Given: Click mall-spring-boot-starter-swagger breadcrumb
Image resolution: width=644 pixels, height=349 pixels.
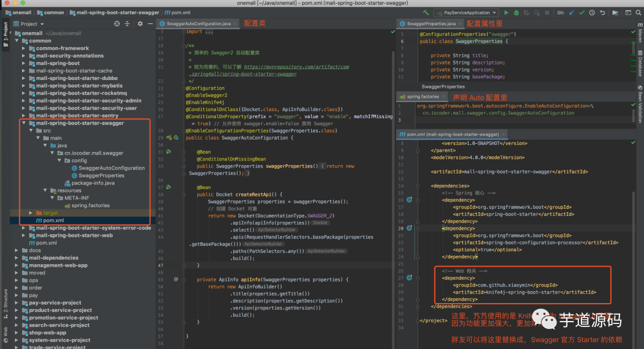Looking at the screenshot, I should click(114, 13).
